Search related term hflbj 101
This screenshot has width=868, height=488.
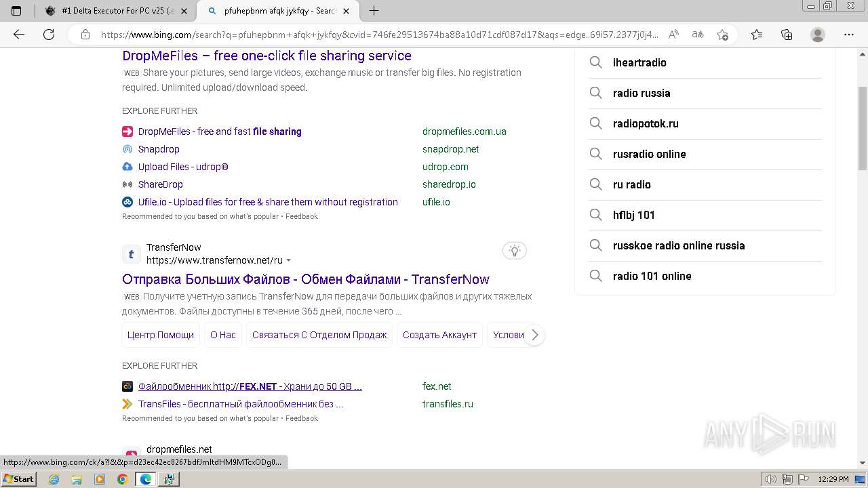point(705,215)
